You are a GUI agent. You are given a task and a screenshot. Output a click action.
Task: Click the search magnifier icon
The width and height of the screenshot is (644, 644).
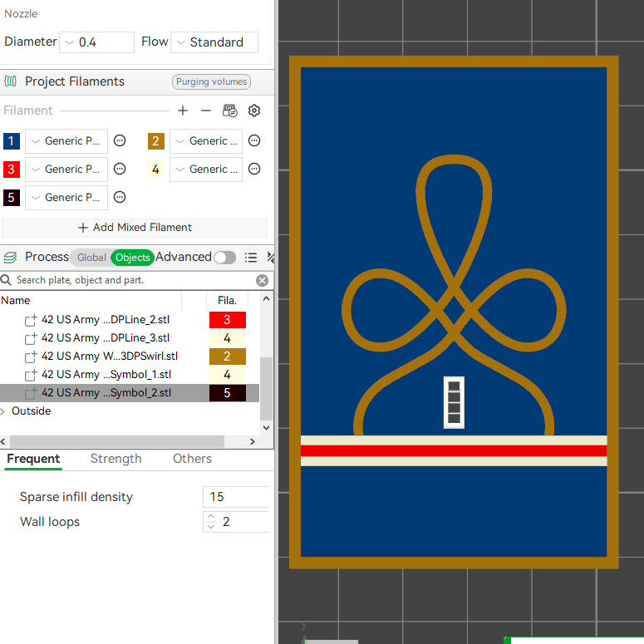tap(6, 280)
